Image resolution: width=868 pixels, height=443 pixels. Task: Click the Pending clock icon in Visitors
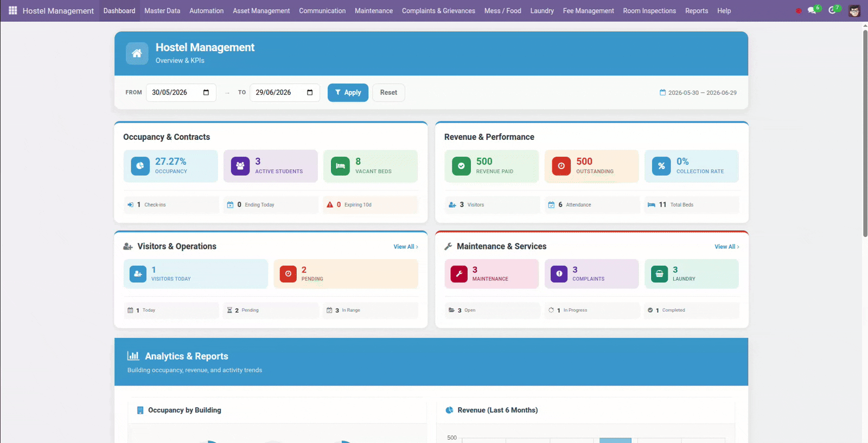tap(288, 274)
